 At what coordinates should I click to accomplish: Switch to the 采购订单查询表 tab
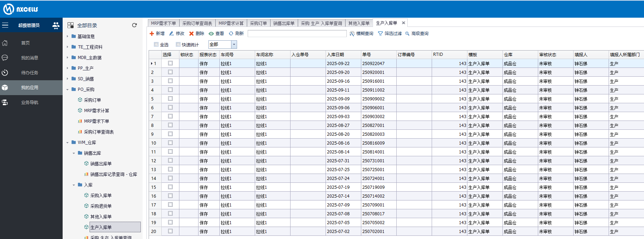[197, 23]
